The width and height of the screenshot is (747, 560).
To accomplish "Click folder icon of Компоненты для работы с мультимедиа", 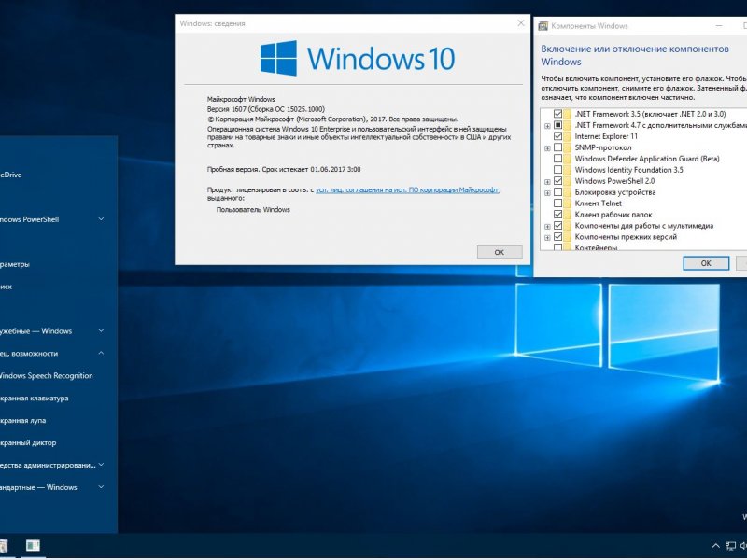I will pyautogui.click(x=568, y=226).
